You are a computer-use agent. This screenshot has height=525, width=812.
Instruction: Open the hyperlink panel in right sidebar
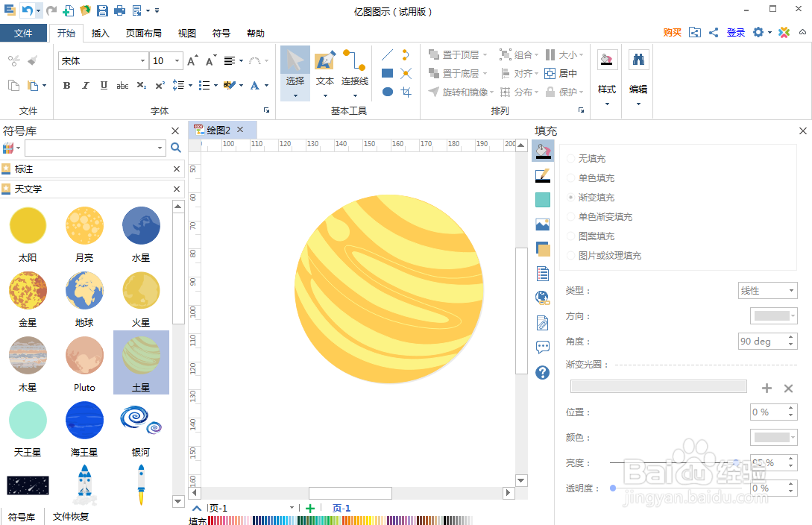coord(543,297)
